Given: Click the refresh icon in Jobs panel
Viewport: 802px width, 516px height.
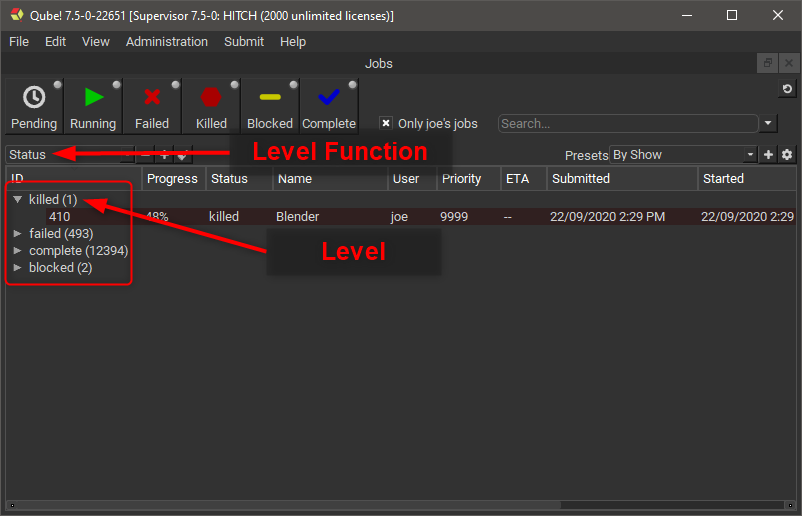Looking at the screenshot, I should click(787, 90).
